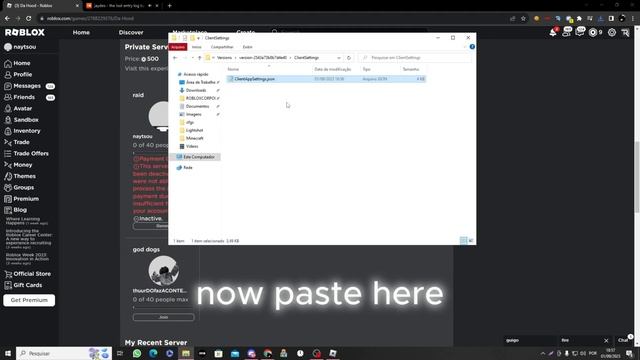
Task: Go back in Chrome browser
Action: click(x=7, y=18)
